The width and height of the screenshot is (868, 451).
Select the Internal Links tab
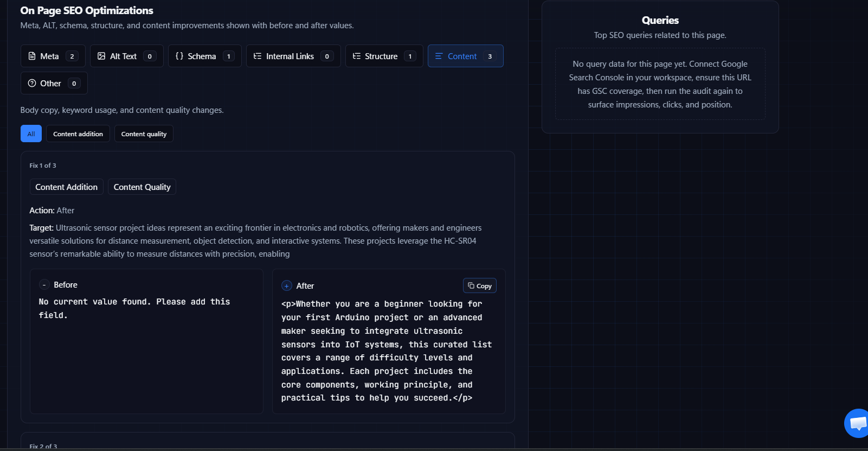coord(293,56)
